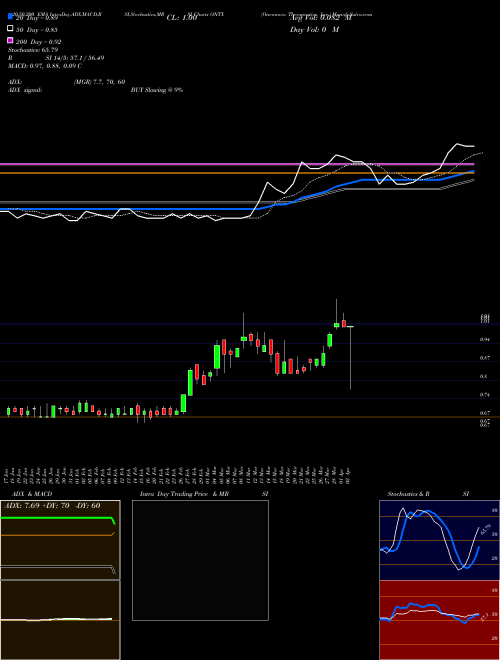Open the empty intraday trading price panel
The image size is (500, 660).
pyautogui.click(x=200, y=560)
